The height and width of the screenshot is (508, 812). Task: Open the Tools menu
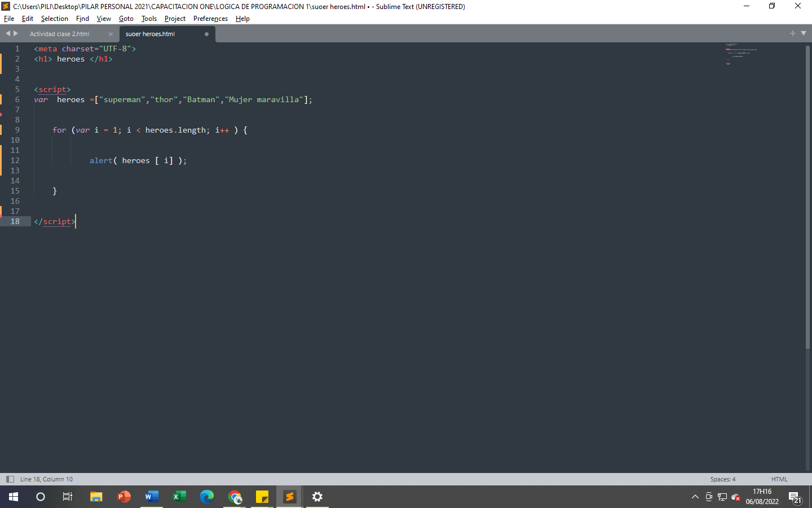149,19
